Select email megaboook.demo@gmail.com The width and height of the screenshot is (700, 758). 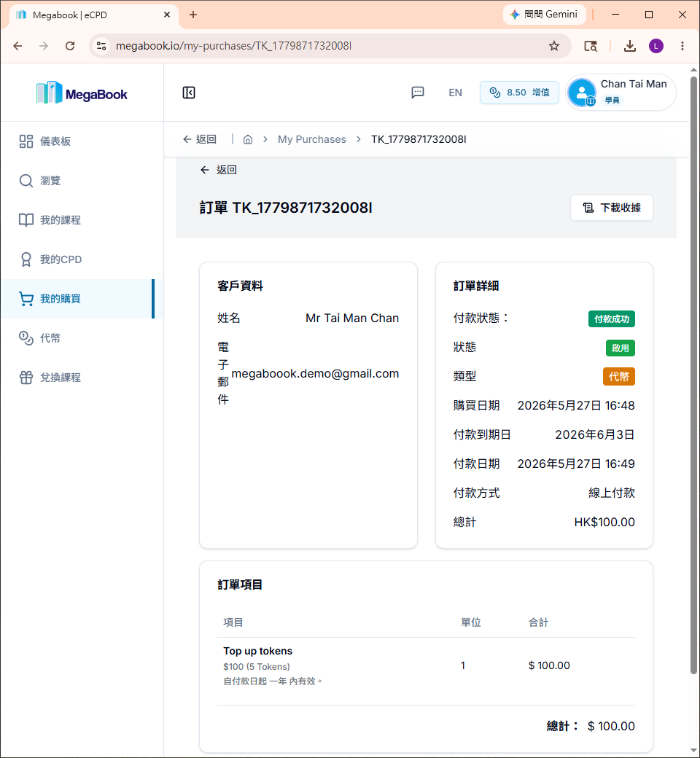pos(315,374)
